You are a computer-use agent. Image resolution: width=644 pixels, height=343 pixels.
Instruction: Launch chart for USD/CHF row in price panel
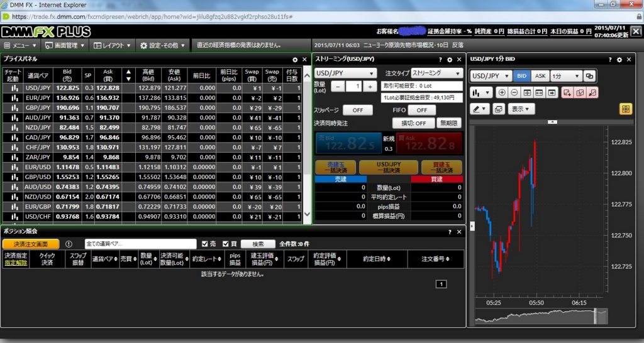14,216
